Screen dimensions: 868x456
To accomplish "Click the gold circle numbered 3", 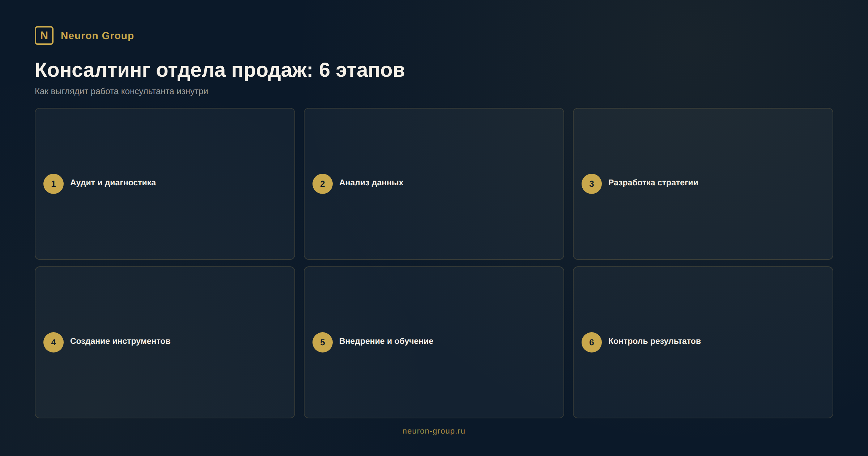I will [x=592, y=184].
